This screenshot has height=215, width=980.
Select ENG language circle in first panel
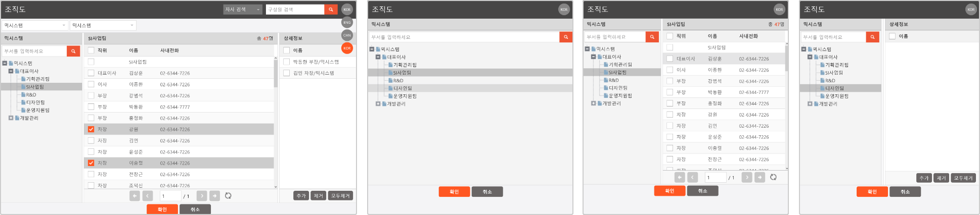click(x=347, y=22)
